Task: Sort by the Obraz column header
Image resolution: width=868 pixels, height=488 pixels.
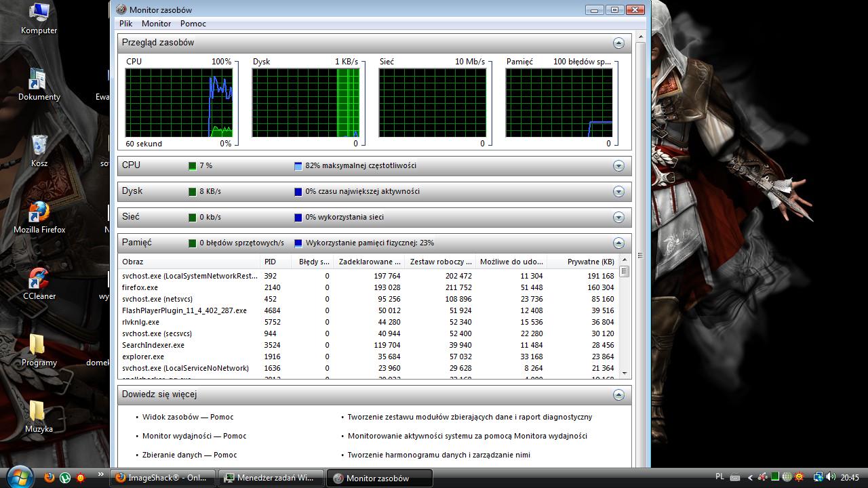Action: pyautogui.click(x=190, y=262)
